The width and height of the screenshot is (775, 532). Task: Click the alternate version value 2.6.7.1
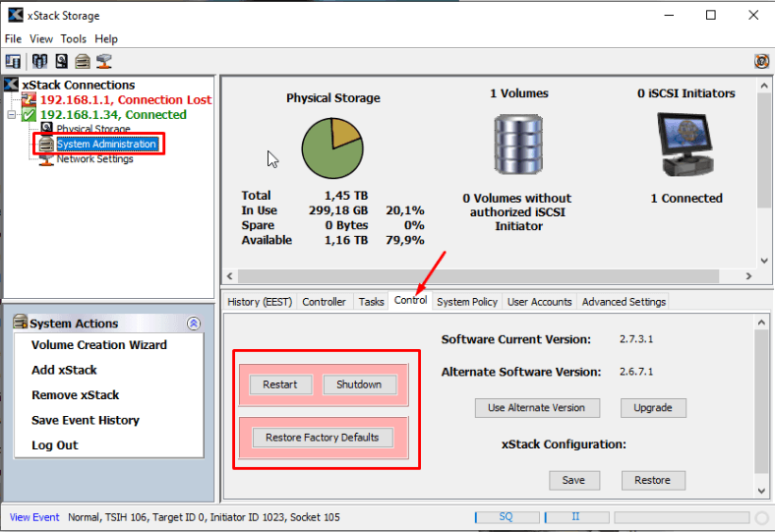636,372
